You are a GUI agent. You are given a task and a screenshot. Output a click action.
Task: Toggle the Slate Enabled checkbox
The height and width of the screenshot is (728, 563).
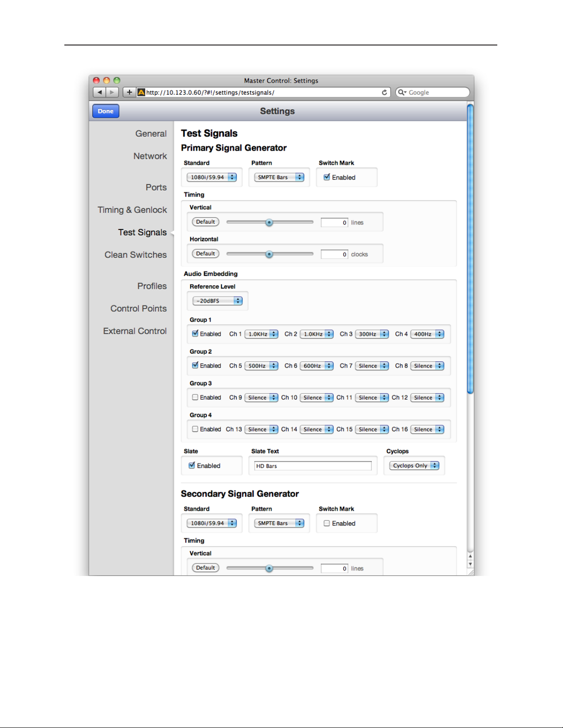click(x=192, y=465)
